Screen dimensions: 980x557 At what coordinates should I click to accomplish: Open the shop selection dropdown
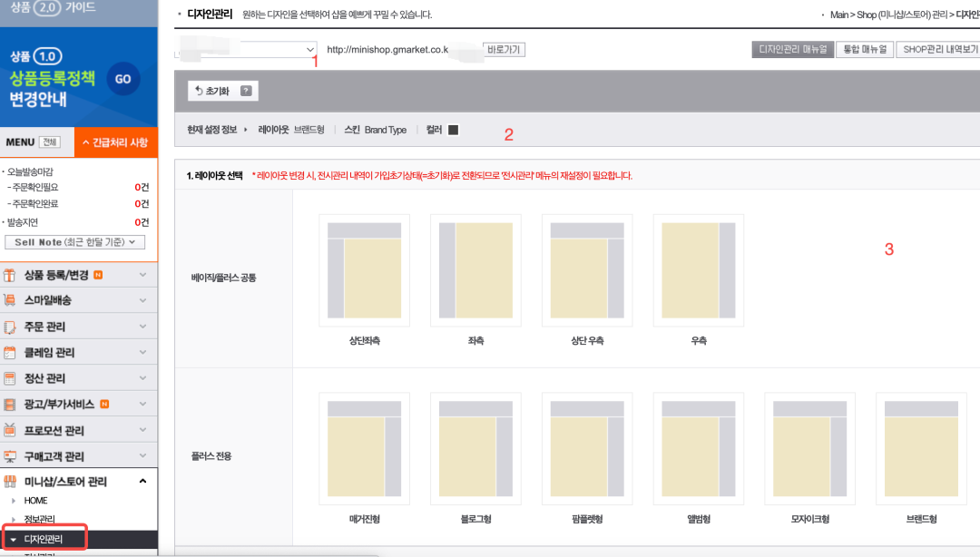pyautogui.click(x=309, y=50)
